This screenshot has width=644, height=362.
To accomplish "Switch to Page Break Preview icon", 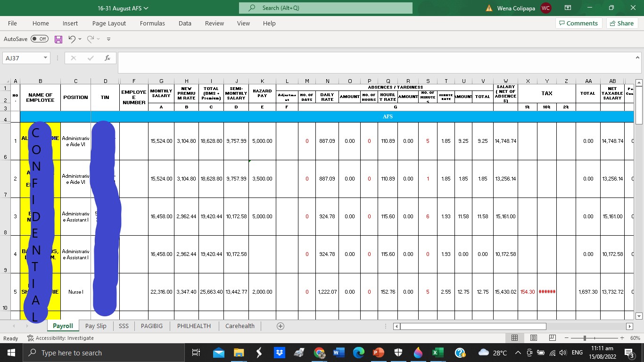I will (x=552, y=338).
